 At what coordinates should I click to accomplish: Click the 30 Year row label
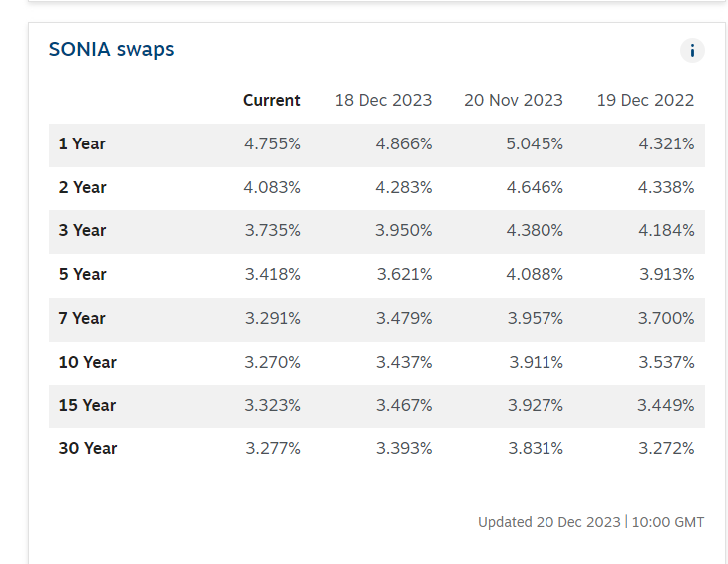pos(87,448)
